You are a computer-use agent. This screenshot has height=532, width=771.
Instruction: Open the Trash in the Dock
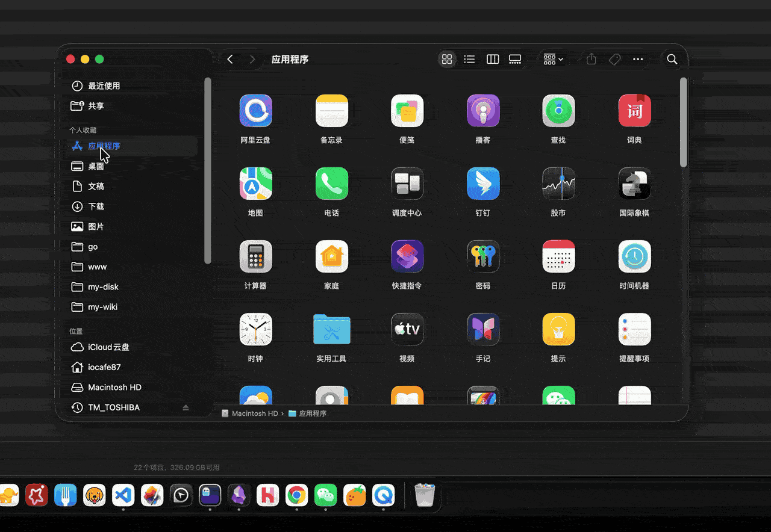[425, 495]
